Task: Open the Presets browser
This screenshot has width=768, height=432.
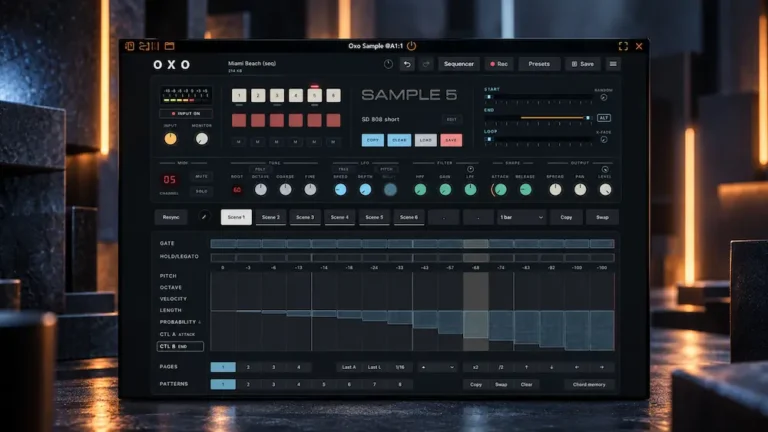Action: [x=539, y=64]
